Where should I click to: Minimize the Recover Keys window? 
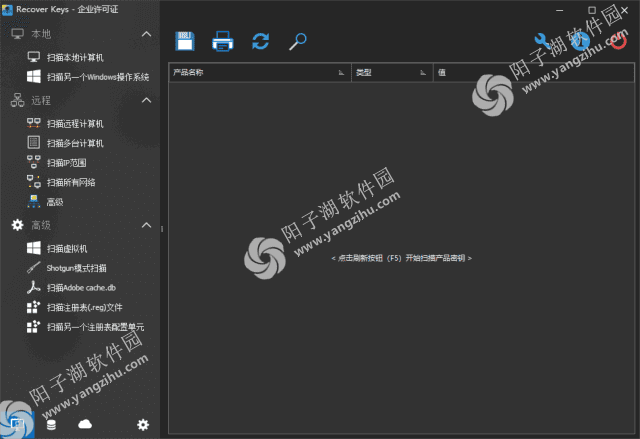click(560, 10)
